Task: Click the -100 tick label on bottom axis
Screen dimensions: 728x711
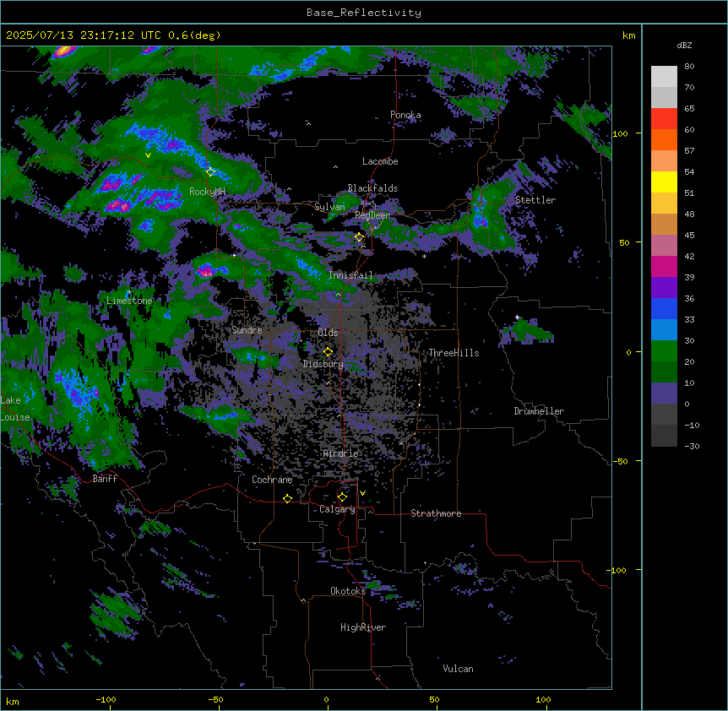Action: coord(106,699)
